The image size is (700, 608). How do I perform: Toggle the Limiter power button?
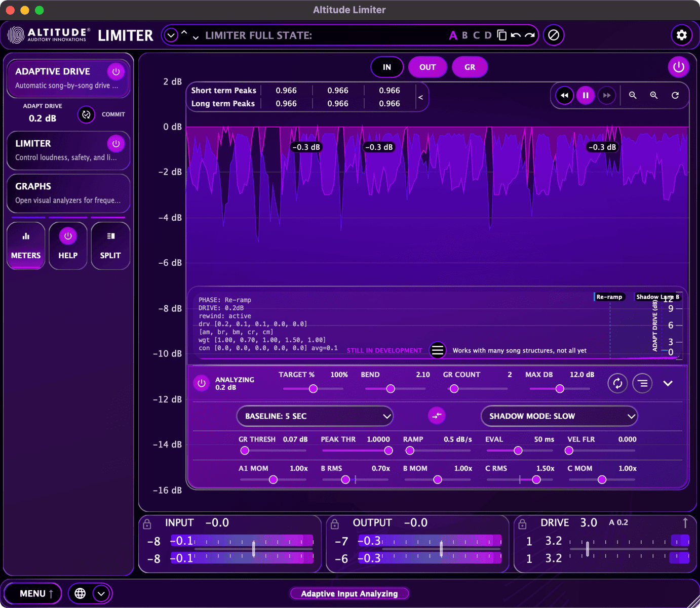115,144
